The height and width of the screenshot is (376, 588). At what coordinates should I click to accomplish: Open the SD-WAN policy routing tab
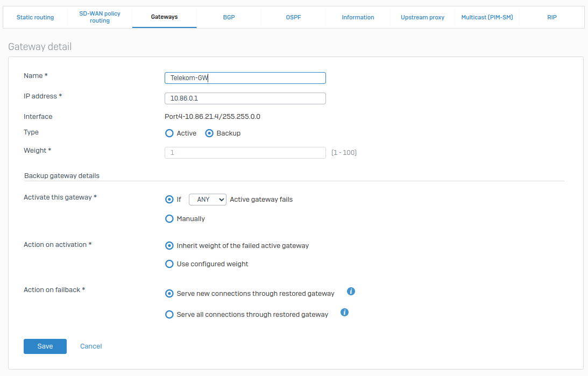tap(99, 17)
